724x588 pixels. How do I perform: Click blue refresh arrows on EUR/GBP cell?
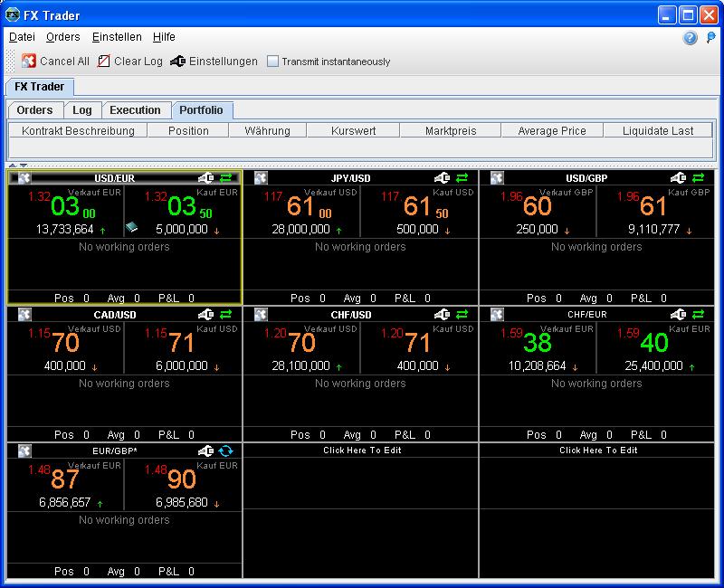pyautogui.click(x=225, y=450)
